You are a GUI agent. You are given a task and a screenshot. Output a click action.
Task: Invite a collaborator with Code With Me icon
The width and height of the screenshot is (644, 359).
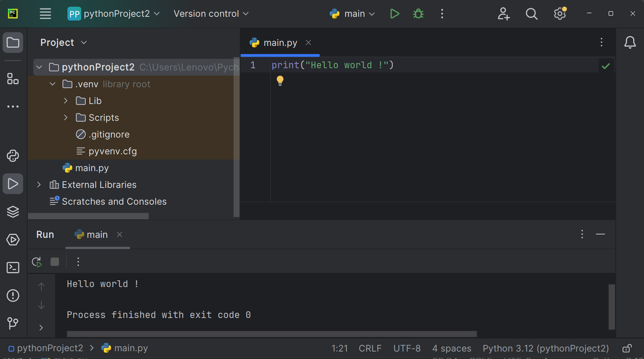point(504,13)
